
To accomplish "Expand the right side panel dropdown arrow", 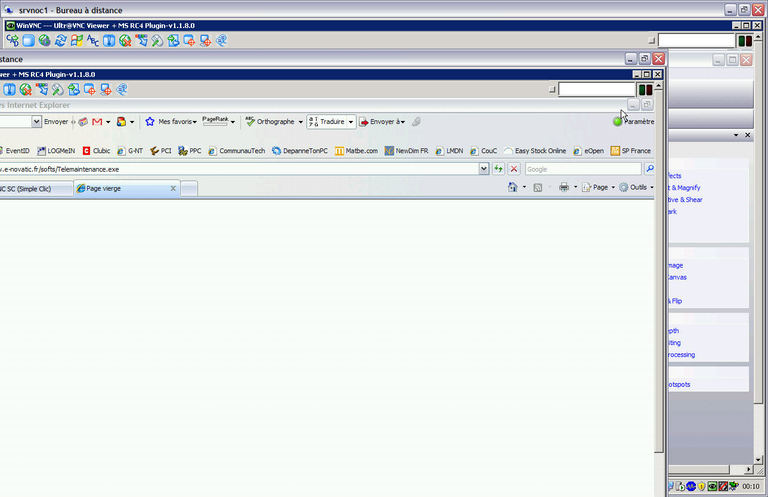I will pyautogui.click(x=736, y=135).
